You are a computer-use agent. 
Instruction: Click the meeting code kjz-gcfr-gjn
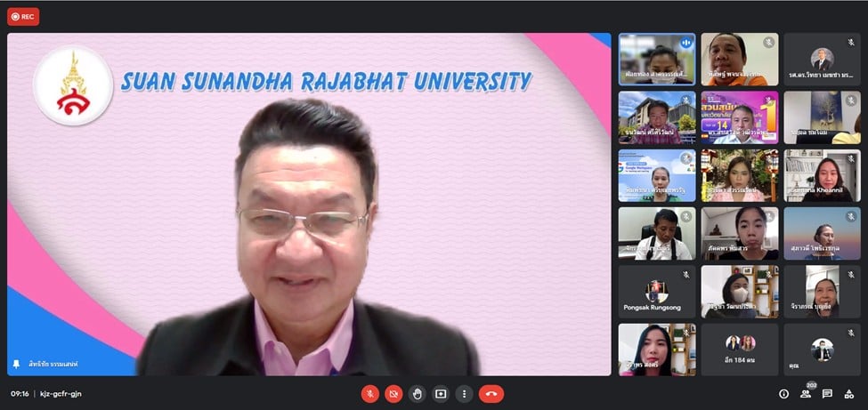[x=61, y=393]
